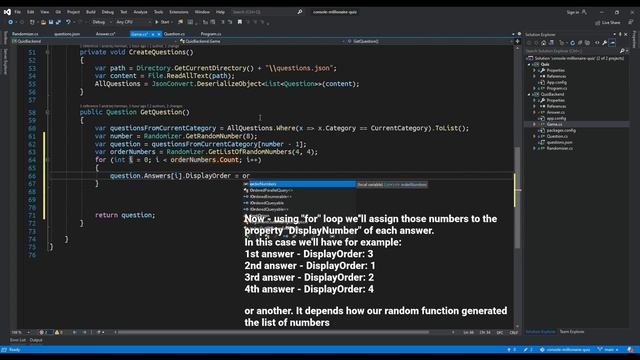Pin the Solution Explorer panel

(x=620, y=34)
